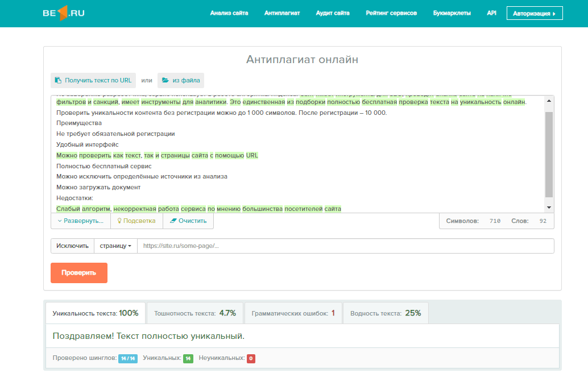Open Аудит сайта menu item
588x373 pixels.
pyautogui.click(x=333, y=13)
